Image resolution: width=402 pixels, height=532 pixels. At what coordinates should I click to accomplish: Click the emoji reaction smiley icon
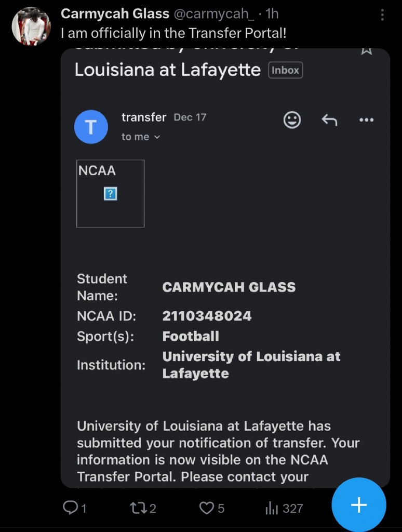[292, 120]
